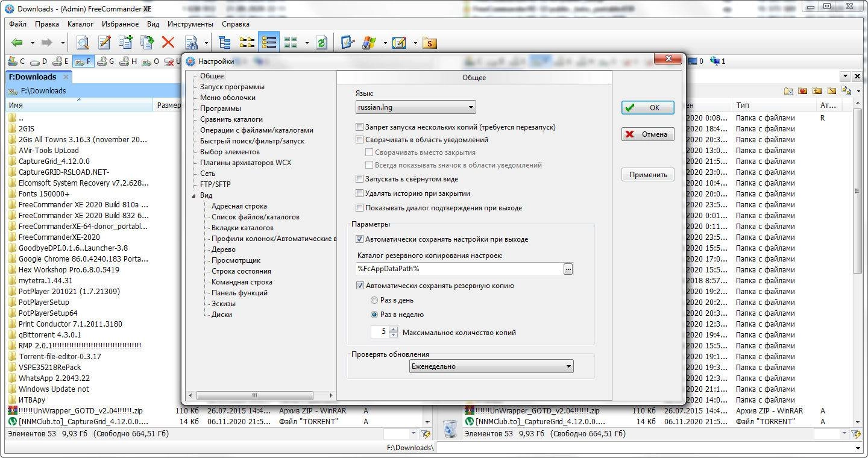The height and width of the screenshot is (458, 868).
Task: Select 'Эскизы' in settings tree
Action: (224, 304)
